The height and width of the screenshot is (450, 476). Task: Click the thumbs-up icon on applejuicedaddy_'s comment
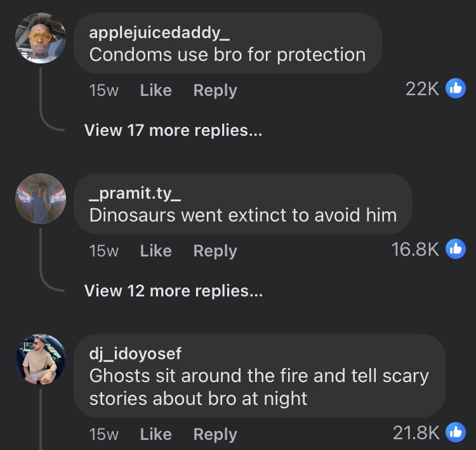456,89
